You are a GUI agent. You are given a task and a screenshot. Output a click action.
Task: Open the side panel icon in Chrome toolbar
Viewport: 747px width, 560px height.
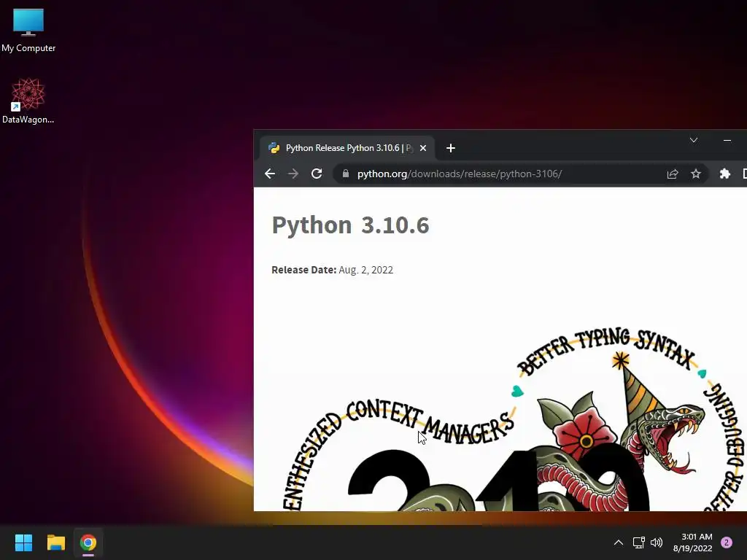point(744,174)
